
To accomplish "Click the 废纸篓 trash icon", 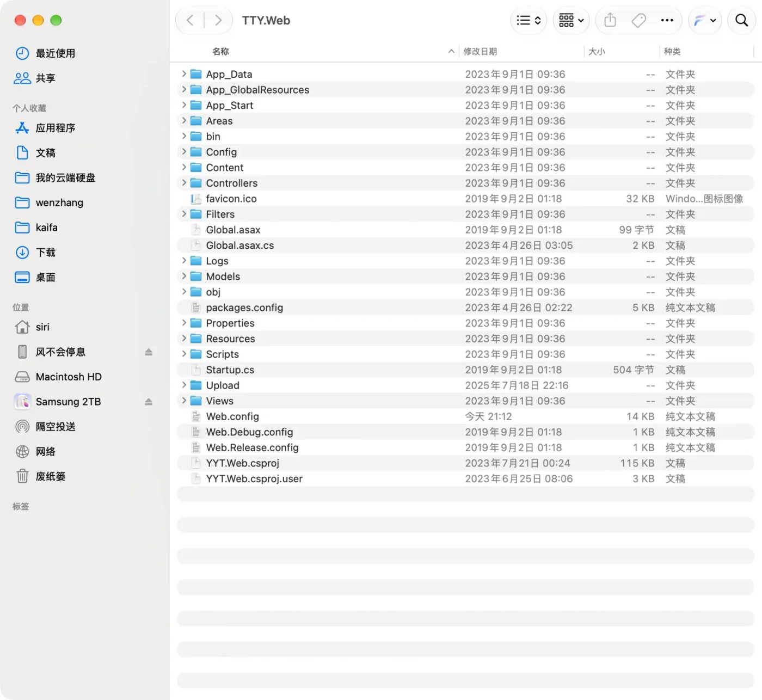I will pyautogui.click(x=22, y=476).
